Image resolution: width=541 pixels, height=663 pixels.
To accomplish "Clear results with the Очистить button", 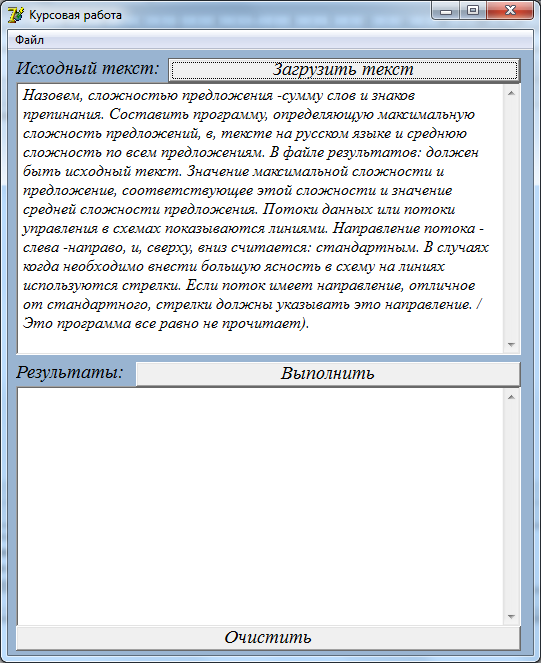I will pos(268,638).
